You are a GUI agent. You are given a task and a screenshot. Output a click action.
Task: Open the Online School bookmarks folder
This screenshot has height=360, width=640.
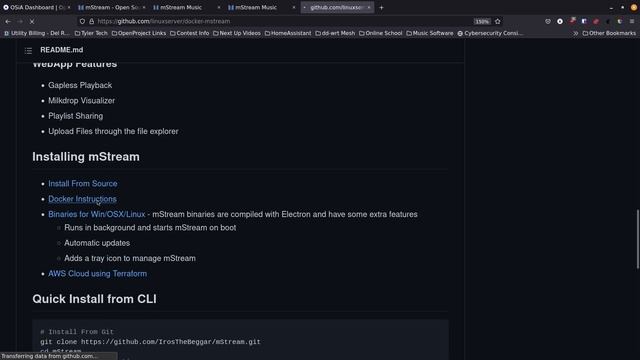pyautogui.click(x=381, y=33)
